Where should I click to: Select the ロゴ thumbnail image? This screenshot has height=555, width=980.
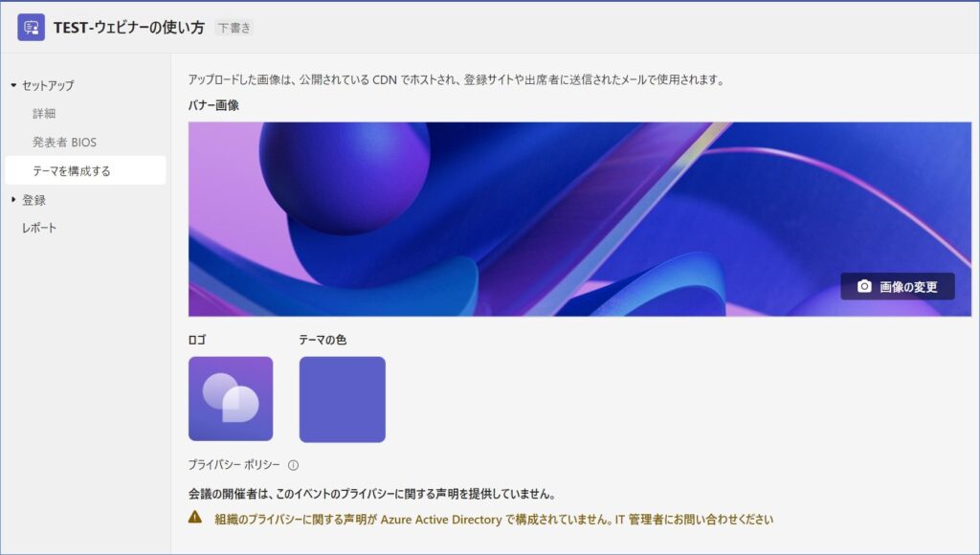[231, 398]
